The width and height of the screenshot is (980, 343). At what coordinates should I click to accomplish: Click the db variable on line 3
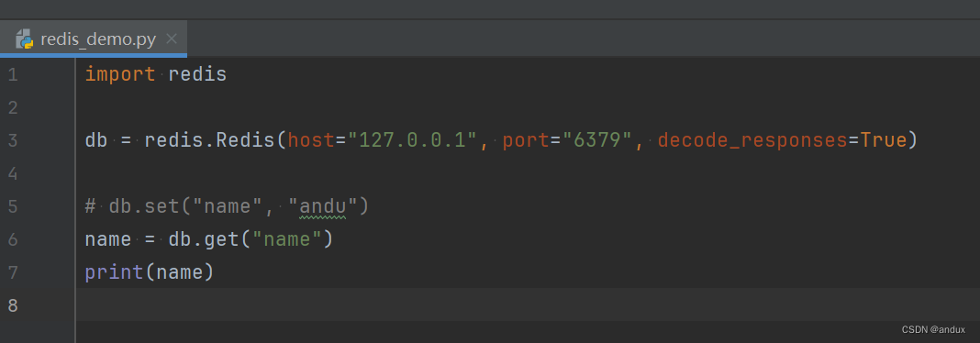click(96, 140)
